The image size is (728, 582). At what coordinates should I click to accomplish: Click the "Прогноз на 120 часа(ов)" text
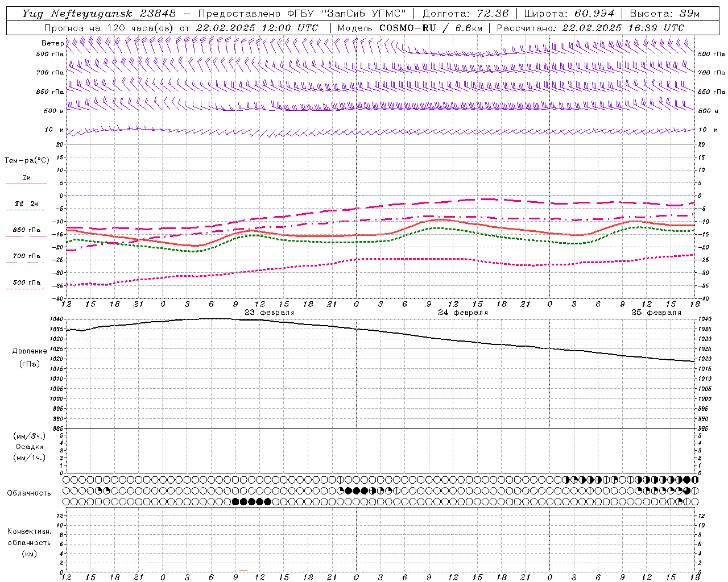tap(109, 28)
